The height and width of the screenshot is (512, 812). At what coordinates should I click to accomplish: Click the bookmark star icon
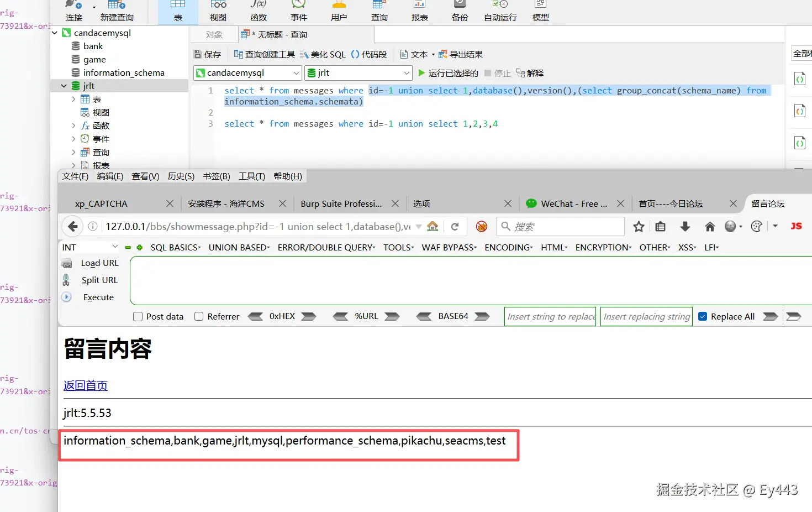639,227
